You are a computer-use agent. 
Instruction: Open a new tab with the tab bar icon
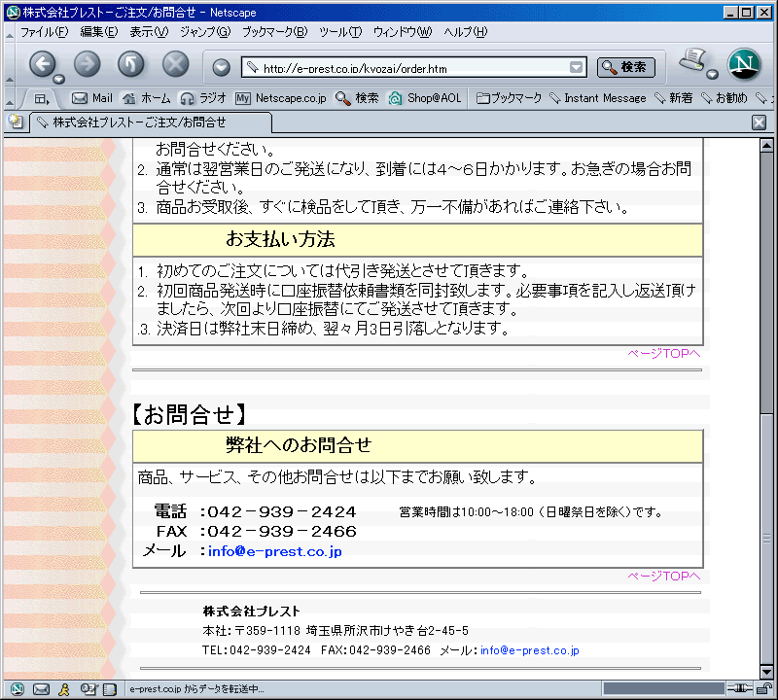tap(16, 122)
